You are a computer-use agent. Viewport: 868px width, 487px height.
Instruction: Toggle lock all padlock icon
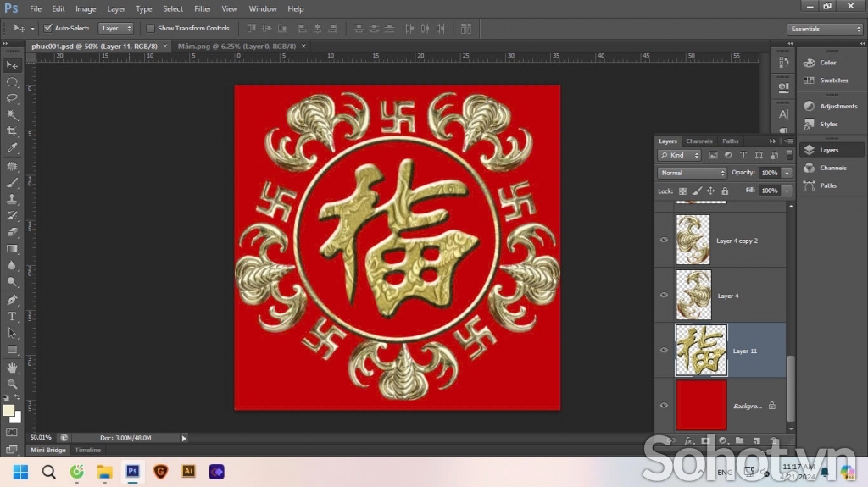(725, 191)
